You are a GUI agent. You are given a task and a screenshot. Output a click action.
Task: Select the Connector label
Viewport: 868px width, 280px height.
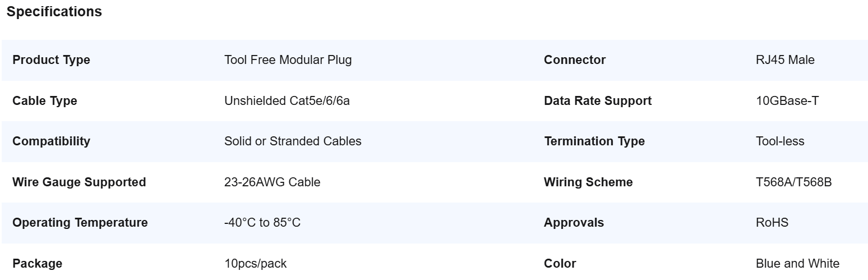coord(575,60)
